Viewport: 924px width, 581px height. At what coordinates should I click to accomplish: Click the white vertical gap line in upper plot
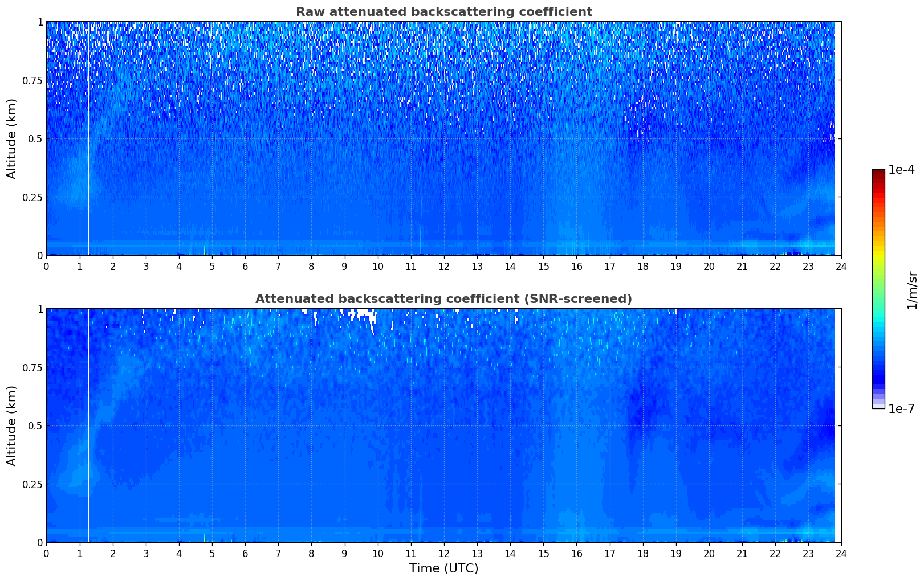(89, 138)
